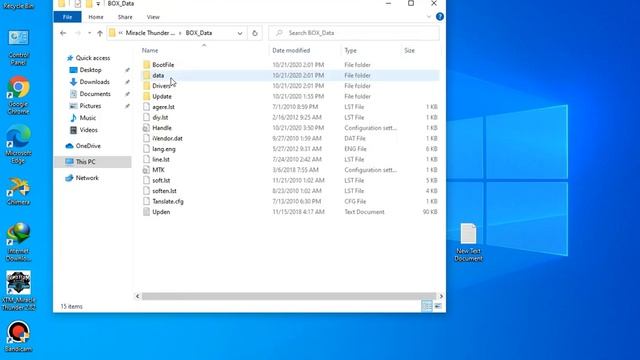Select Tanslate.cfg file
This screenshot has height=360, width=640.
(168, 202)
